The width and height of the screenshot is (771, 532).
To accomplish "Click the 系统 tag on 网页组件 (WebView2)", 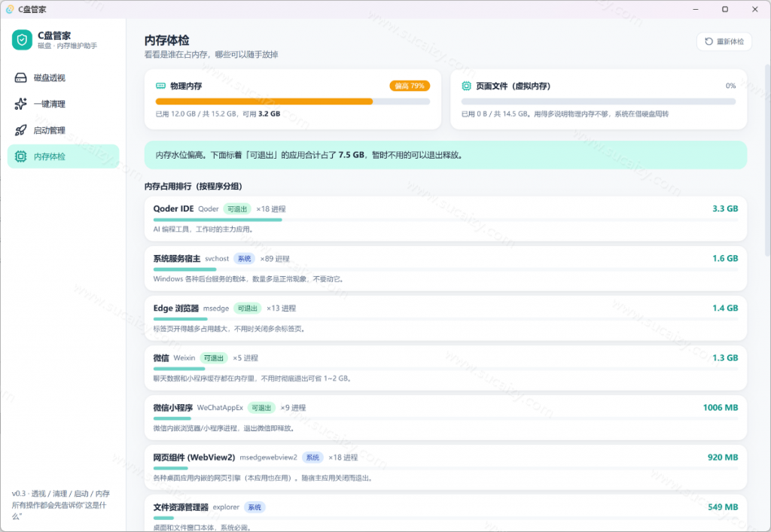I will click(x=312, y=458).
